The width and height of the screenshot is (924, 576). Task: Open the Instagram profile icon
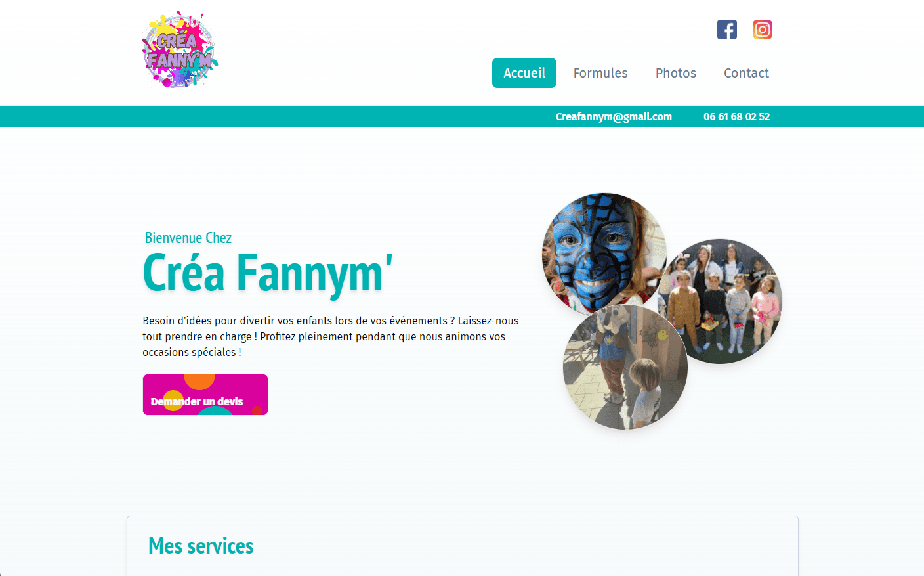pos(763,30)
